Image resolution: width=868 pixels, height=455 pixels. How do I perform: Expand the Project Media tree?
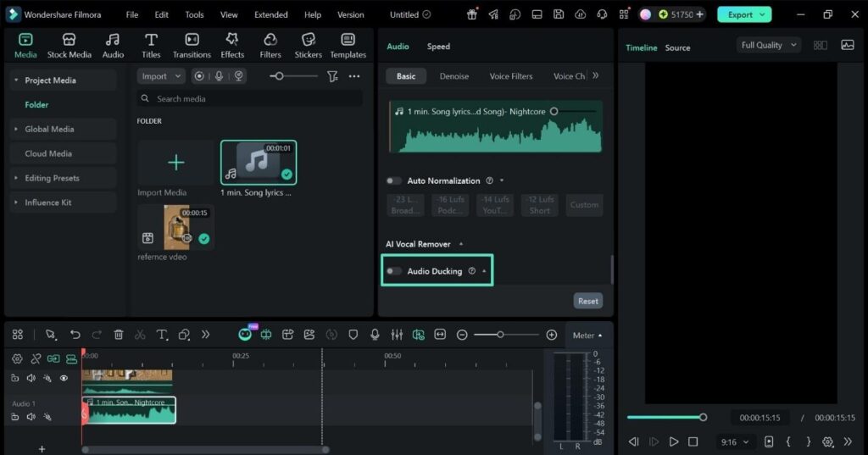coord(15,80)
